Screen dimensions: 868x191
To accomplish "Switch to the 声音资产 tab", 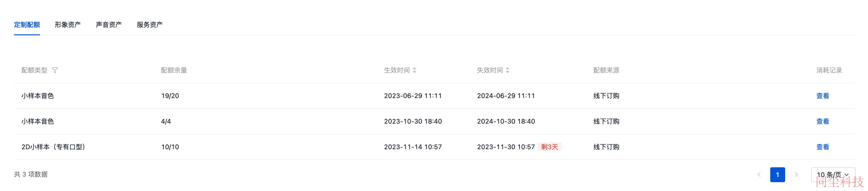I will point(108,25).
